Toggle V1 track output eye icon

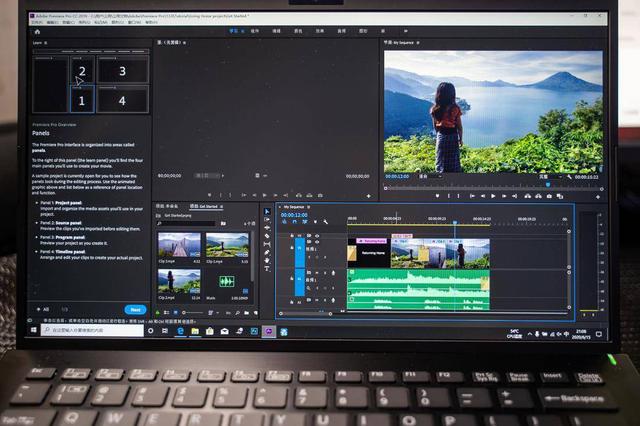(317, 242)
